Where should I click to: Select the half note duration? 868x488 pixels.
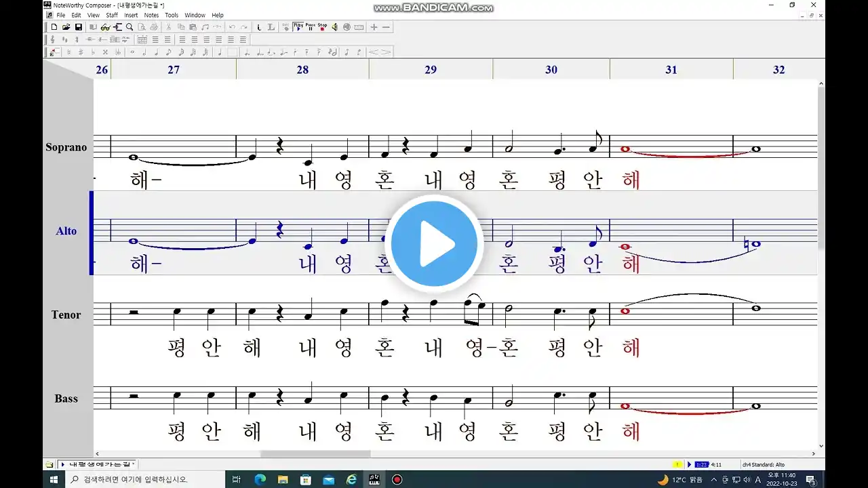click(144, 52)
